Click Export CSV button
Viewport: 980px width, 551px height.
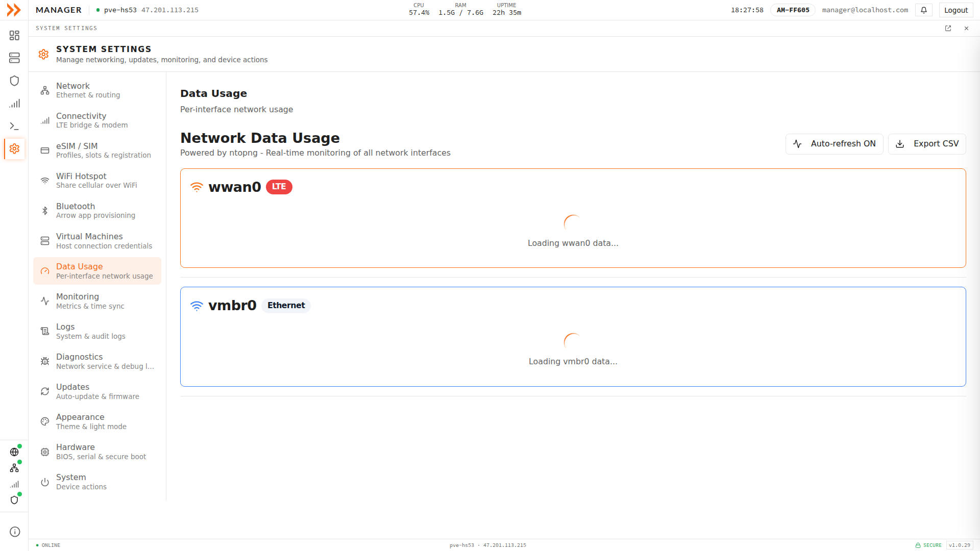(927, 144)
